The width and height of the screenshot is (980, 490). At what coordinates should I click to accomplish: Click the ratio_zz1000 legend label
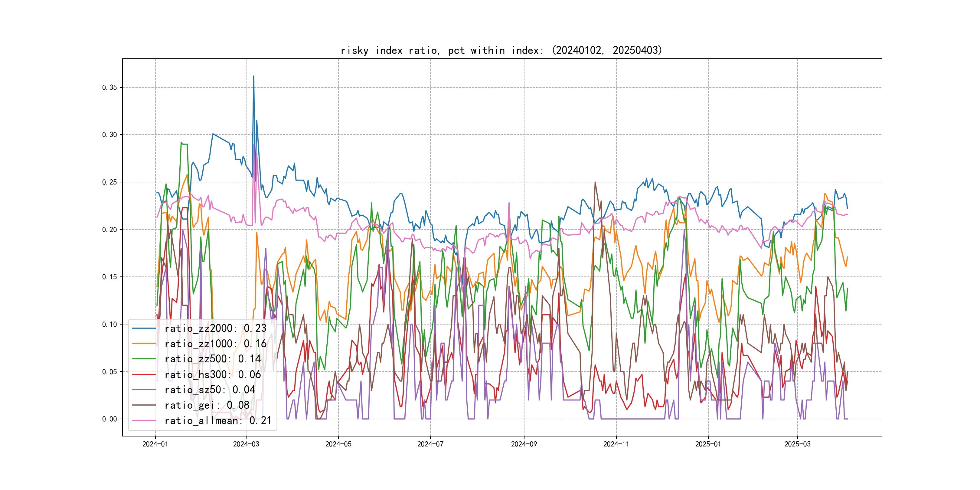point(215,344)
